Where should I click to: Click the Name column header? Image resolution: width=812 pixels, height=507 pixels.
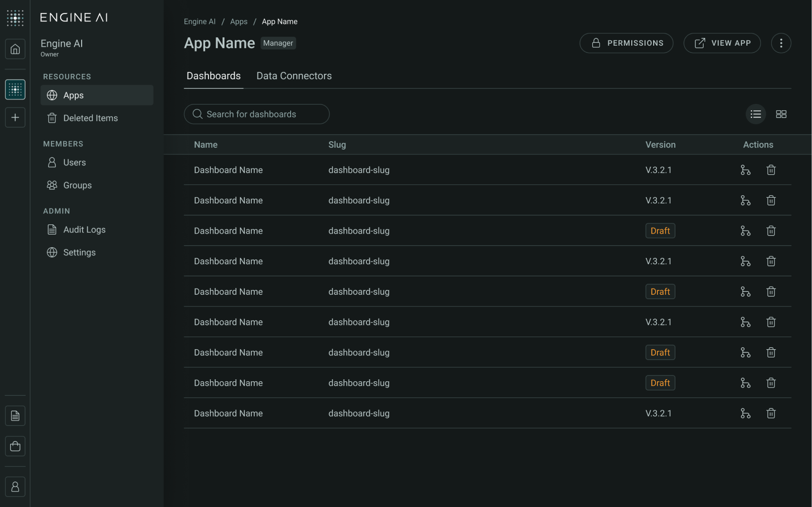(206, 145)
